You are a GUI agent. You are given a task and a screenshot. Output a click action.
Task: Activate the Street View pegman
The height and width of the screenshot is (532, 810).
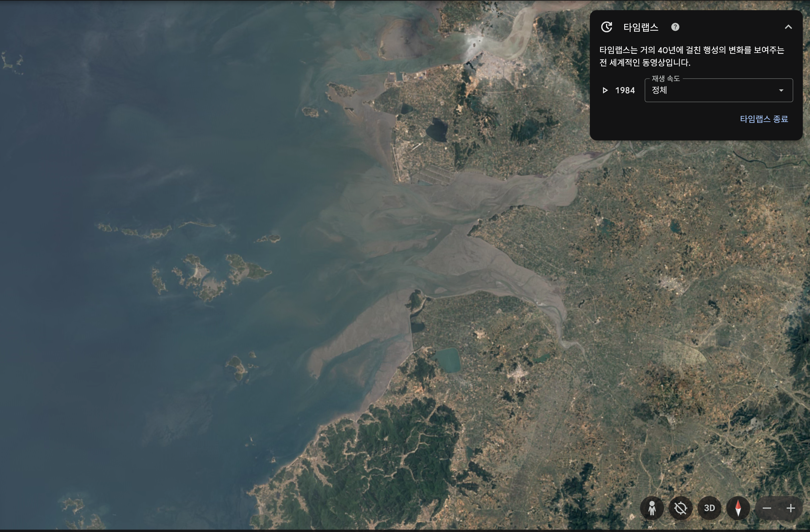point(652,508)
